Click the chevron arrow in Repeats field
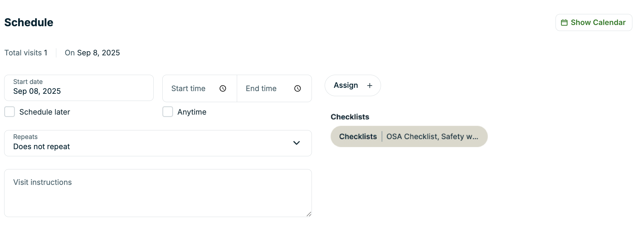644x234 pixels. click(x=296, y=143)
